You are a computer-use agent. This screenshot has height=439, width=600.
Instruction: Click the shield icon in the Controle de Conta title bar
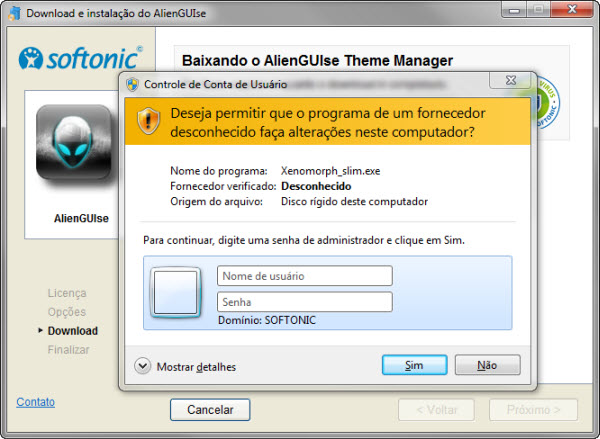click(132, 84)
